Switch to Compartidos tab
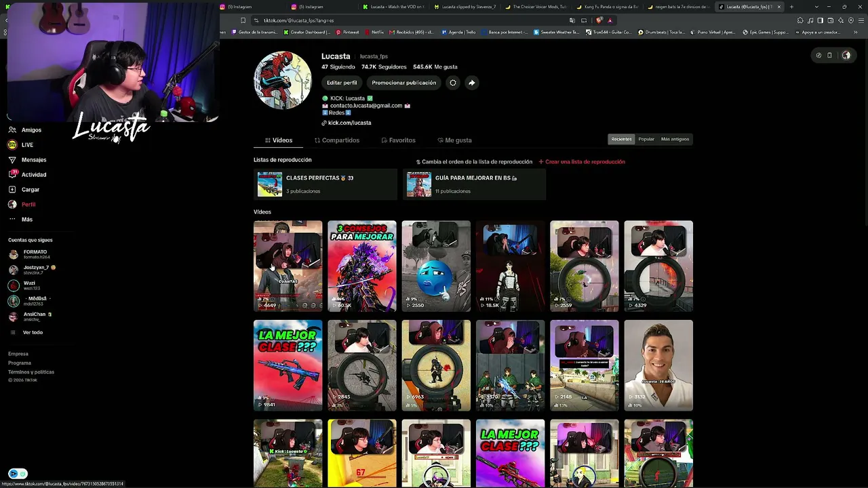Viewport: 868px width, 488px height. [x=337, y=140]
